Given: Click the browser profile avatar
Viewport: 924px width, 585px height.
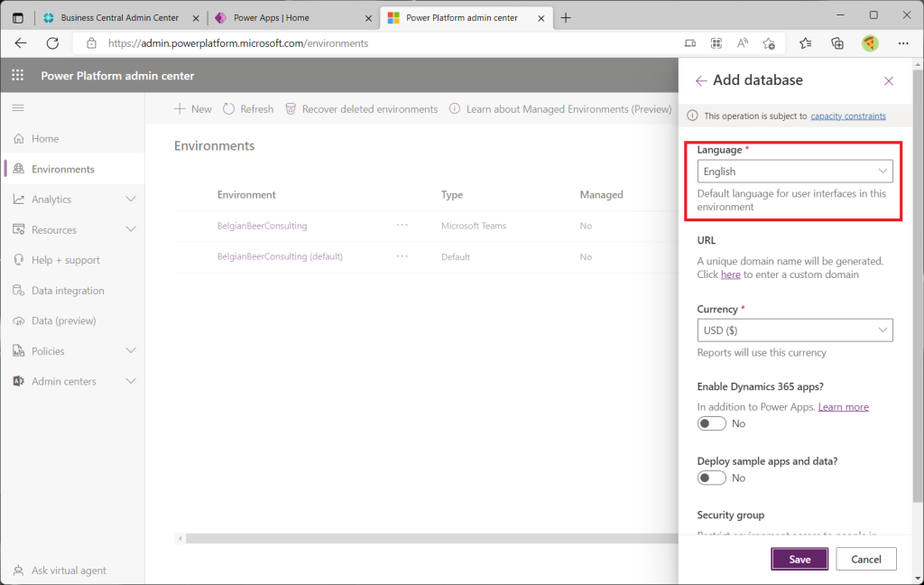Looking at the screenshot, I should point(870,43).
